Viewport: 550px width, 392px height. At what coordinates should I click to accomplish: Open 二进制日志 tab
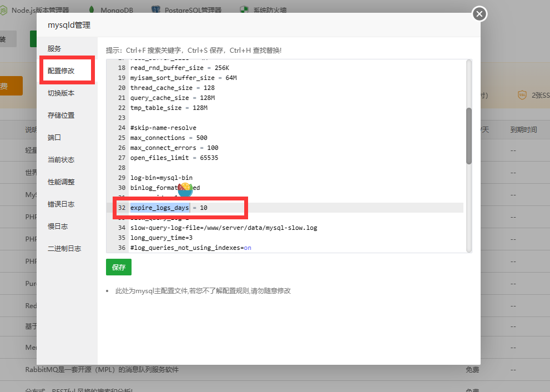pos(64,248)
